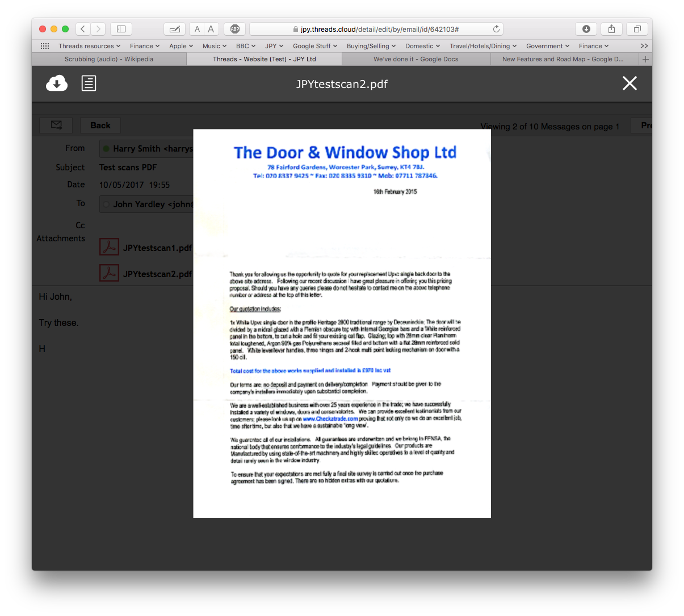Click the macOS window close red button
The image size is (684, 616).
coord(43,29)
